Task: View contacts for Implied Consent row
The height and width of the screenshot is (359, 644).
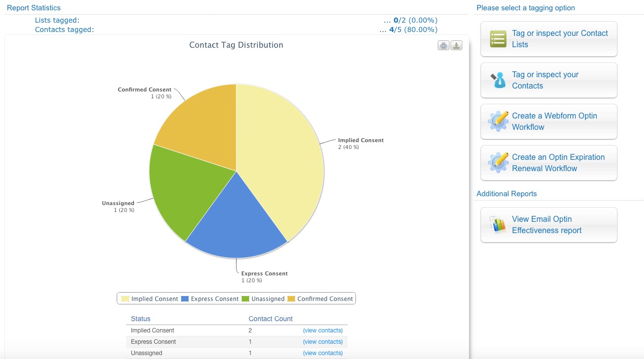Action: 323,330
